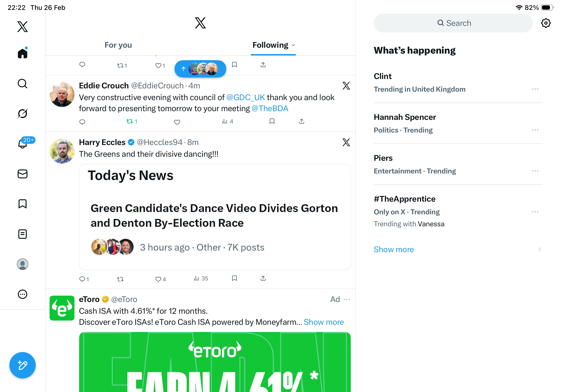561x392 pixels.
Task: Click the Search input field
Action: coord(453,23)
